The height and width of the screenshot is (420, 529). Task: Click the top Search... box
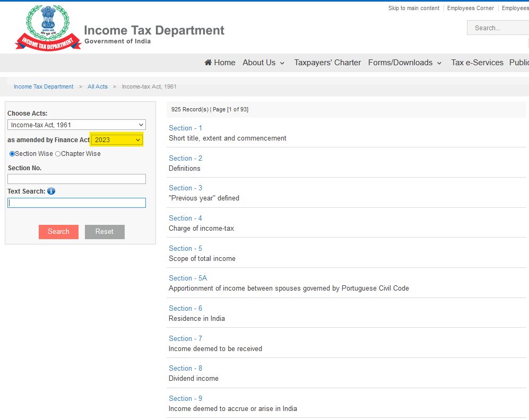point(498,28)
